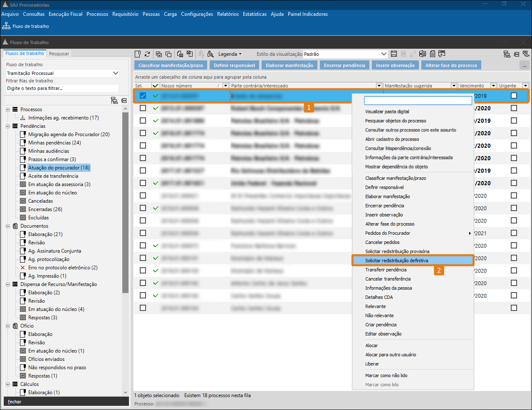532x410 pixels.
Task: Collapse all tree nodes in left panel
Action: [124, 100]
